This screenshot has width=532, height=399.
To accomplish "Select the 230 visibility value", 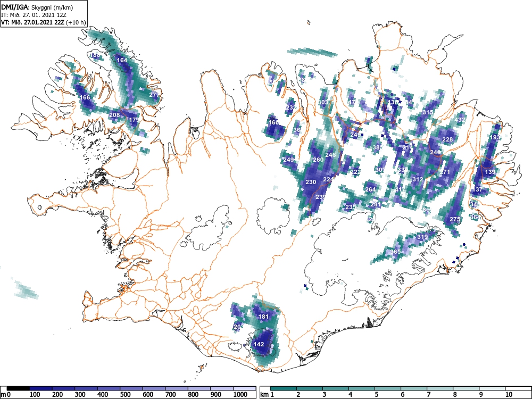I will tap(311, 182).
